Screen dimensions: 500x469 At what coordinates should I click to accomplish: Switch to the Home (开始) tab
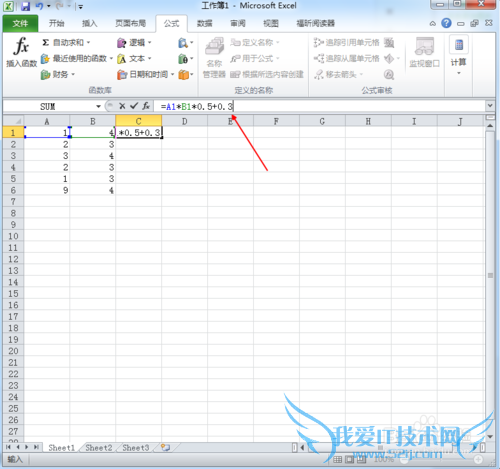click(56, 23)
